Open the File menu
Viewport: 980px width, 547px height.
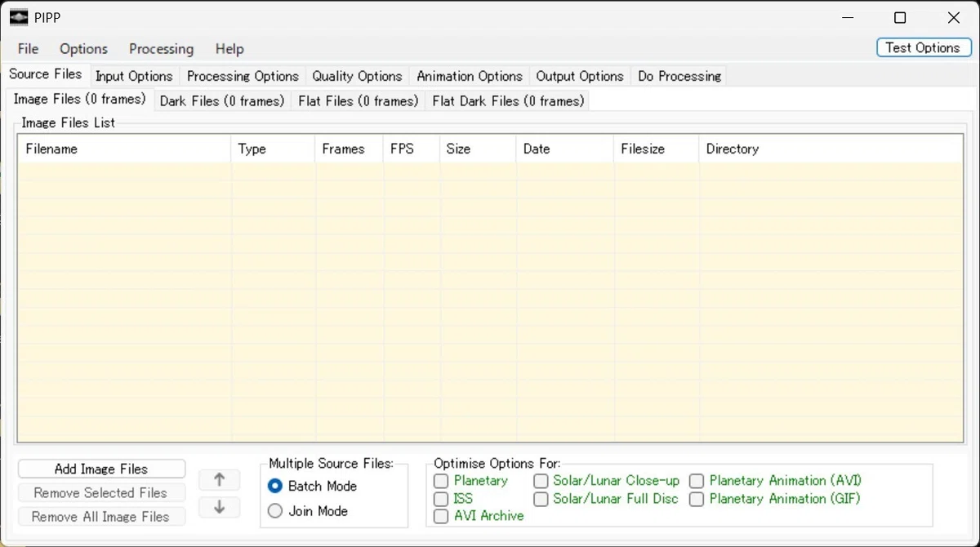(x=28, y=49)
